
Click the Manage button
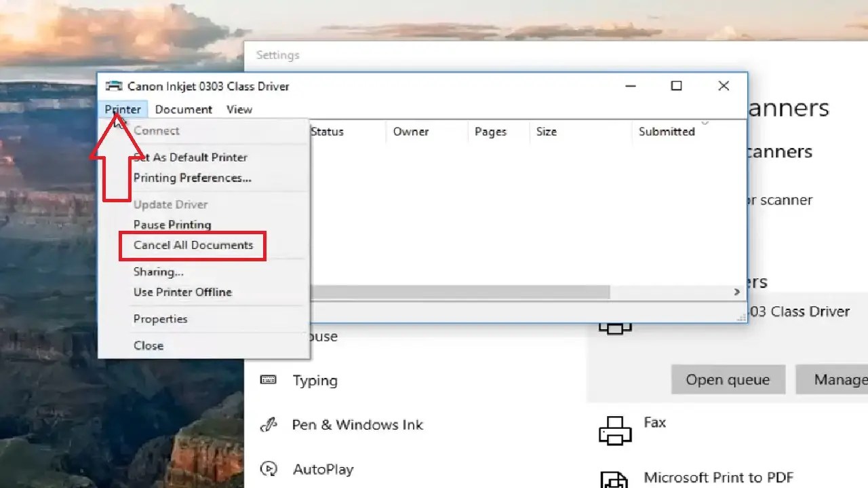[x=841, y=379]
